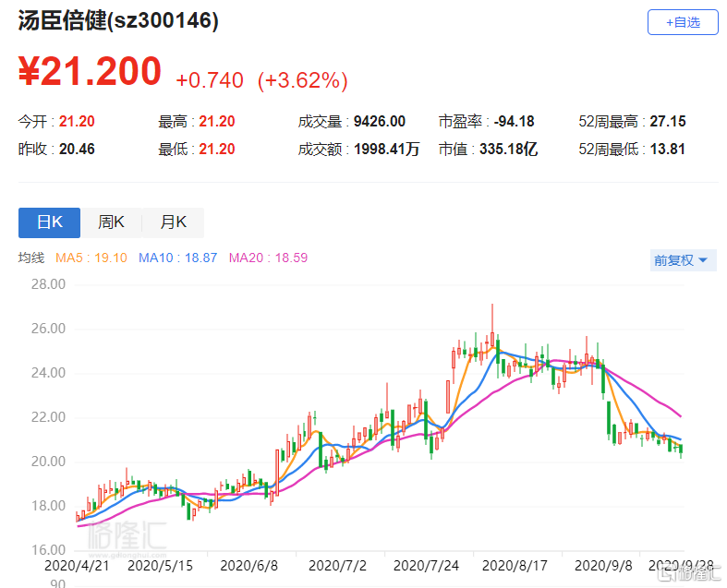The width and height of the screenshot is (727, 588).
Task: Click the 52周最高 value 27.15
Action: (x=667, y=122)
